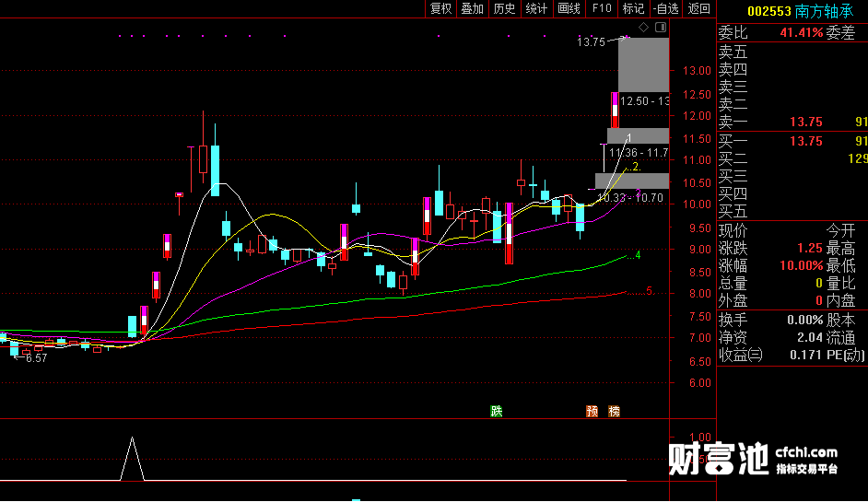Remove stock via -自选 button
868x502 pixels.
666,8
